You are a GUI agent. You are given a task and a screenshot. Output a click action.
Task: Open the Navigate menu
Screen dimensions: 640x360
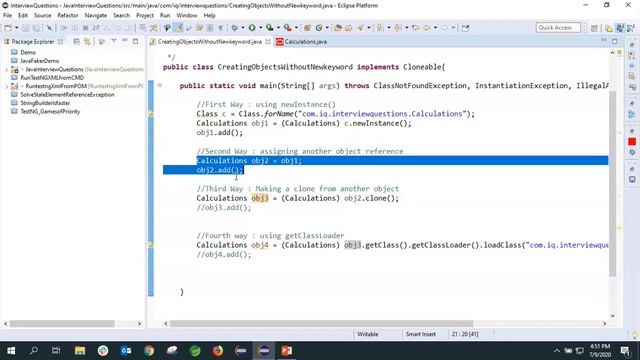click(96, 15)
